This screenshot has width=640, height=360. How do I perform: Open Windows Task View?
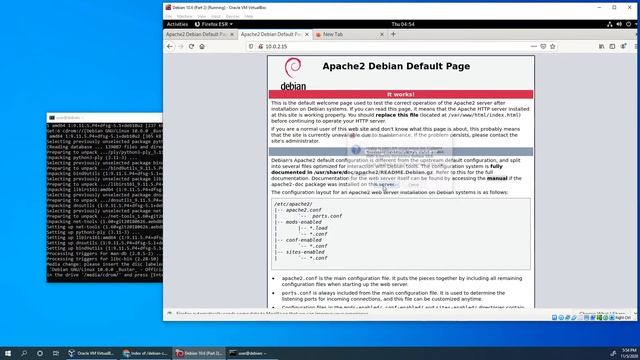coord(56,353)
